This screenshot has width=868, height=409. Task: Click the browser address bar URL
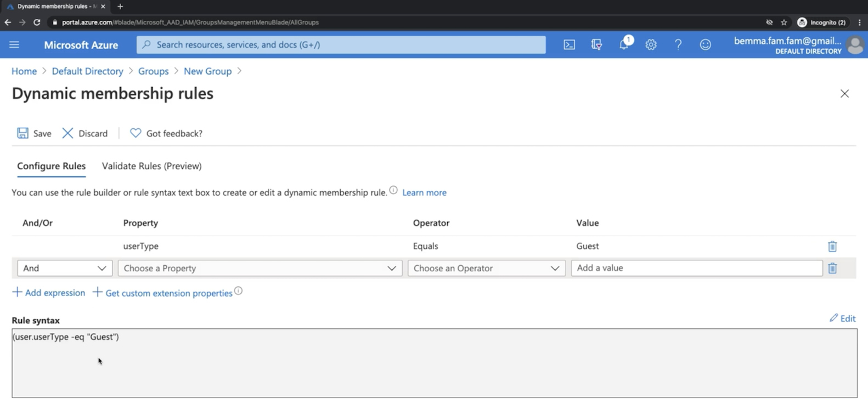190,22
